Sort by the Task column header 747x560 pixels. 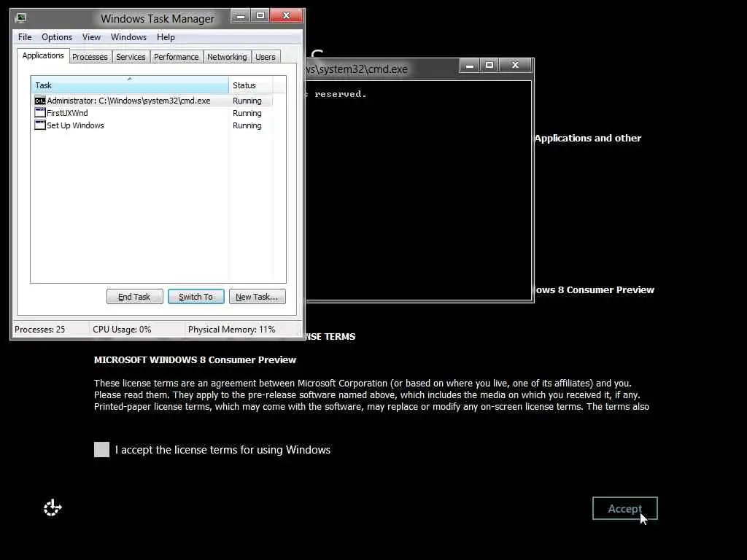coord(130,85)
